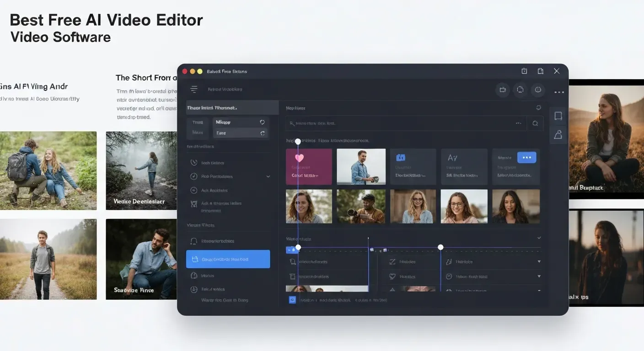Screen dimensions: 644x351
Task: Open the hamburger menu in the editor's top-left
Action: pyautogui.click(x=194, y=89)
